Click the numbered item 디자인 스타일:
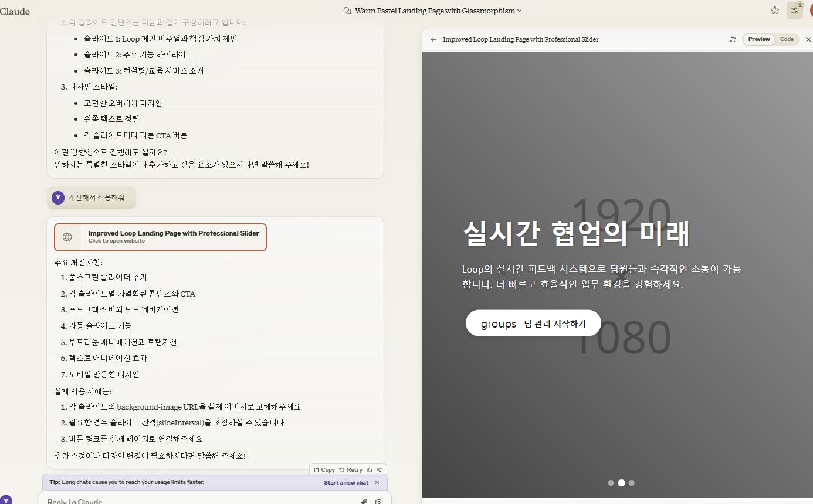This screenshot has height=504, width=813. (x=93, y=87)
